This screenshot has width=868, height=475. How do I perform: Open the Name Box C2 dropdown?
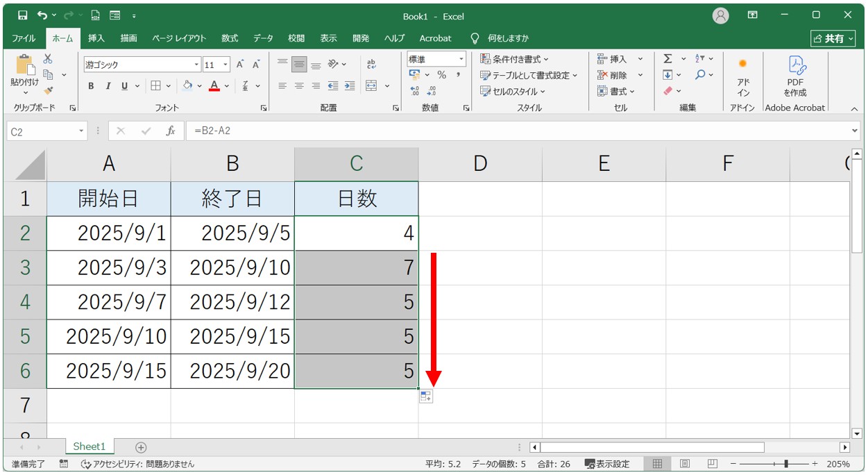[x=82, y=131]
